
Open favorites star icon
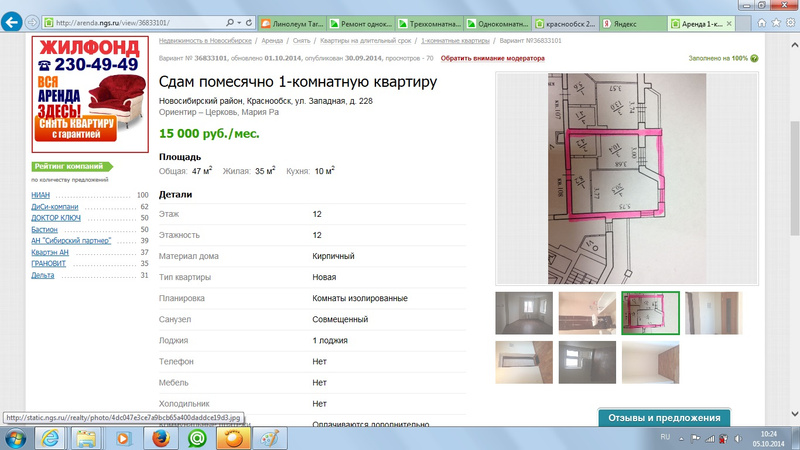(x=776, y=23)
